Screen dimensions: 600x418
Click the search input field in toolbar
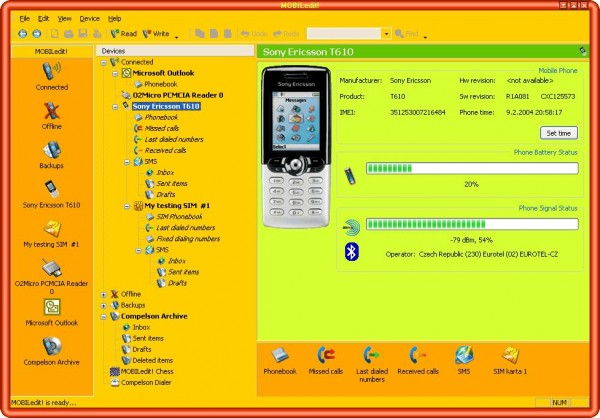[344, 34]
